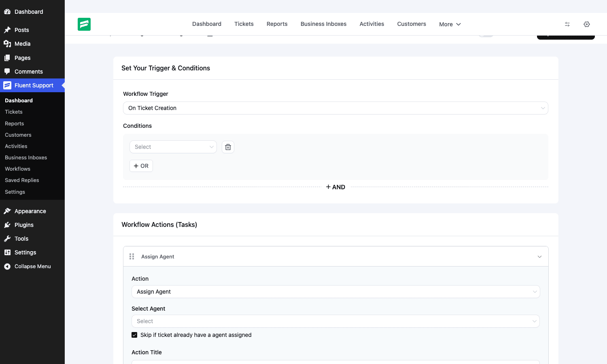
Task: Click the Posts pin icon
Action: click(x=7, y=30)
